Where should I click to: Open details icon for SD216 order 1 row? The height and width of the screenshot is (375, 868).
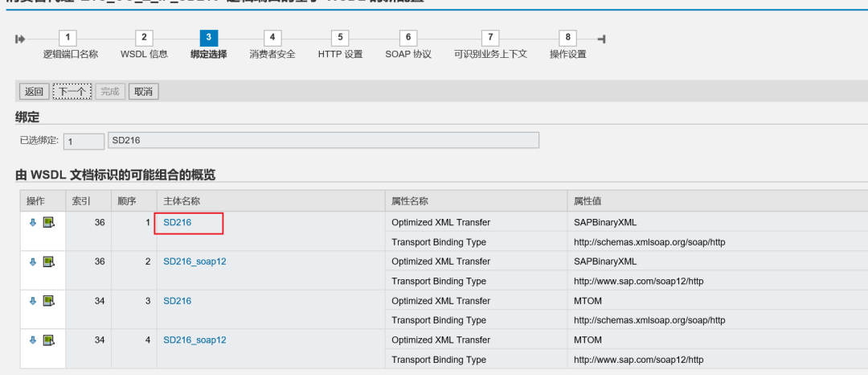(x=49, y=223)
